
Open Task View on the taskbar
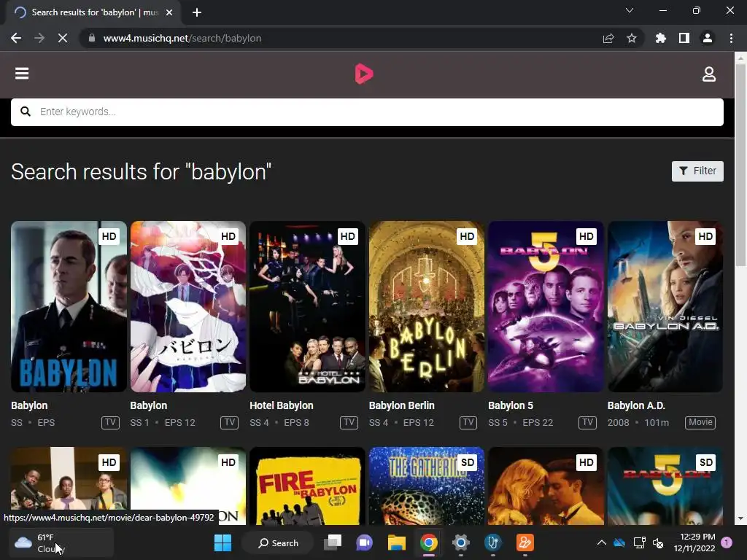point(333,542)
